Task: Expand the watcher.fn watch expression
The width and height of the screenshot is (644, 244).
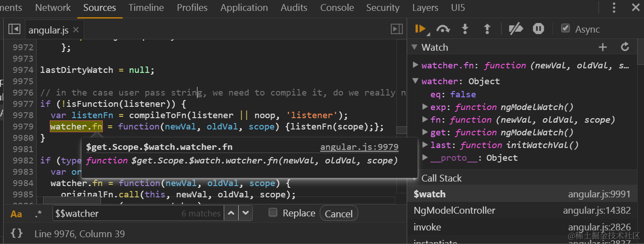Action: tap(415, 65)
